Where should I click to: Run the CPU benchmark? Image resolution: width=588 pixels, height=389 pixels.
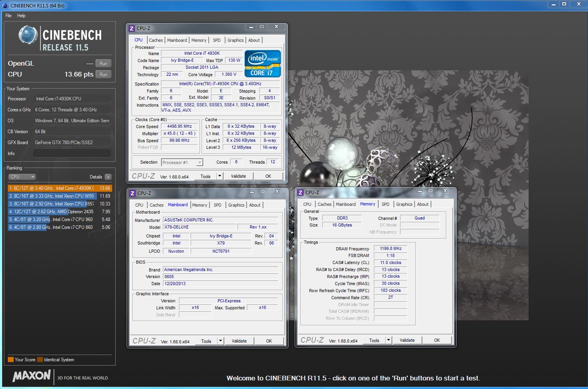[x=103, y=74]
